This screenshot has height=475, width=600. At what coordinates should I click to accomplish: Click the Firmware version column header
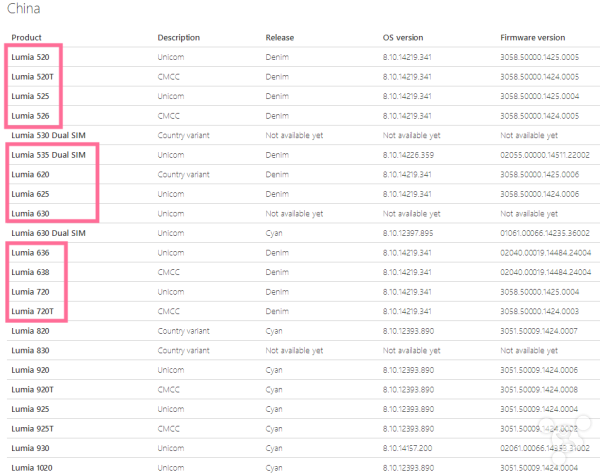coord(533,38)
